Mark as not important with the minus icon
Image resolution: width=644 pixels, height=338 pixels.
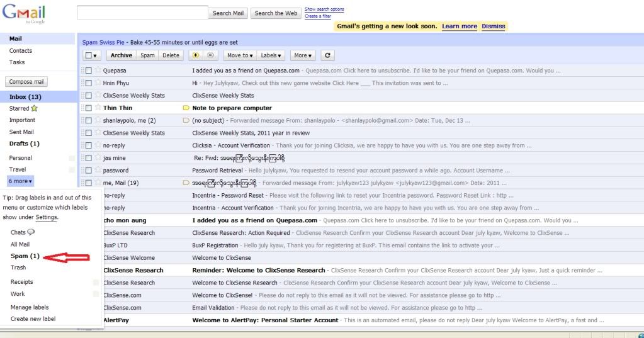[210, 55]
